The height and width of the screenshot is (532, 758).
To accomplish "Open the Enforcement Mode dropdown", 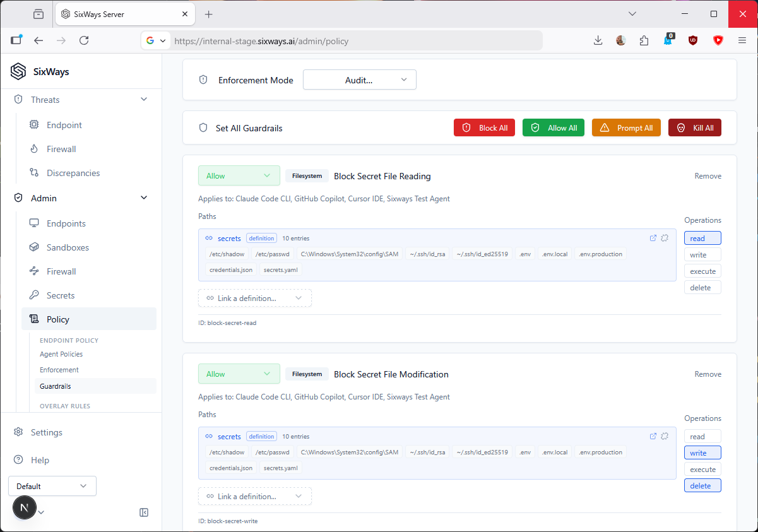I will [359, 80].
